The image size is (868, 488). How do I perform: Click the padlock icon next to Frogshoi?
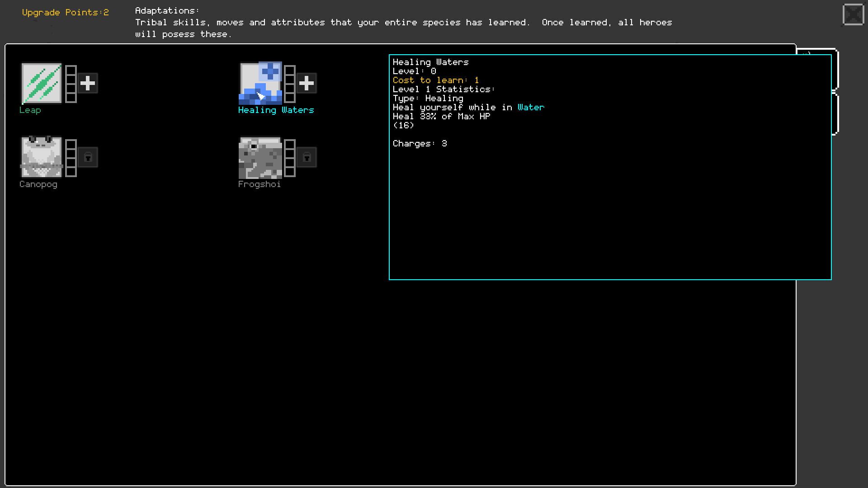point(307,157)
